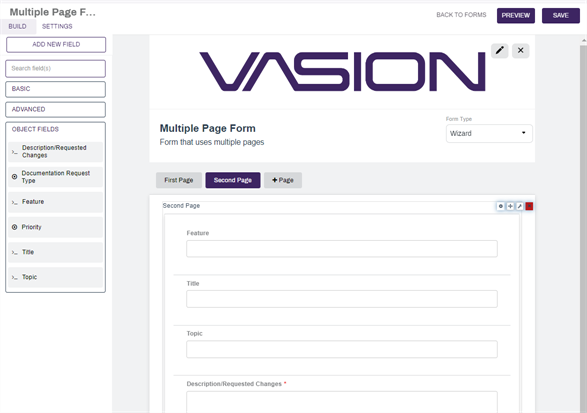The width and height of the screenshot is (587, 413).
Task: Click the PREVIEW button
Action: 515,15
